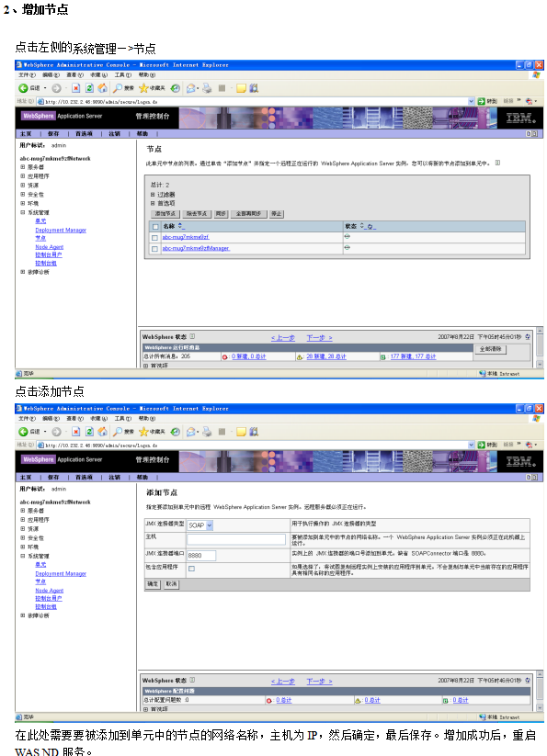Click the help icon after the 节点 page description
Screen dimensions: 547x756
click(x=497, y=163)
